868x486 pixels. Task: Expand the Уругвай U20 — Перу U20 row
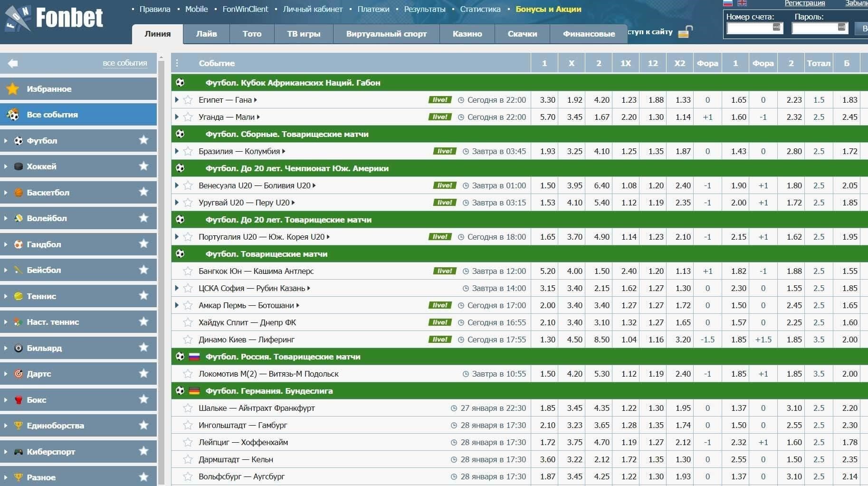(x=177, y=203)
